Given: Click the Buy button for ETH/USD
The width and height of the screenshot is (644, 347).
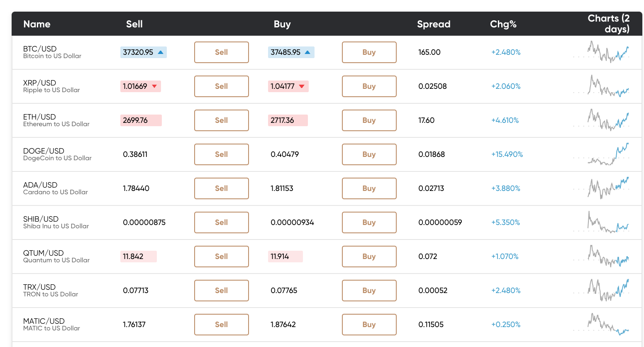Looking at the screenshot, I should tap(369, 120).
